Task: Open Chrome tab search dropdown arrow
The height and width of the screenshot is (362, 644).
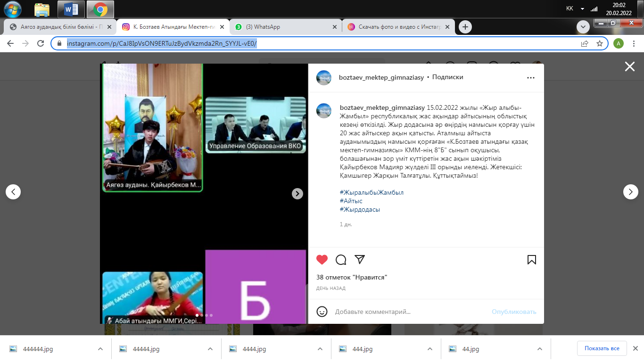Action: tap(583, 27)
